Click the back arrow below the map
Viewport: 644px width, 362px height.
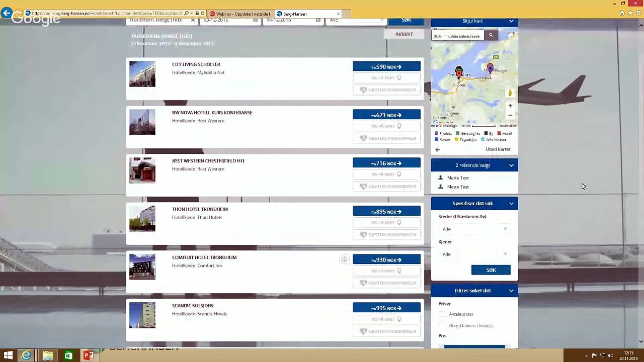438,149
